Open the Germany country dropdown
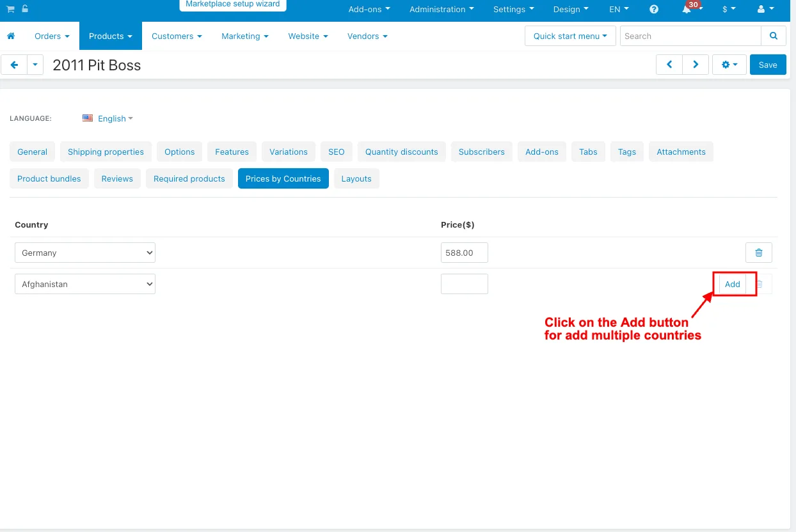 pos(85,253)
